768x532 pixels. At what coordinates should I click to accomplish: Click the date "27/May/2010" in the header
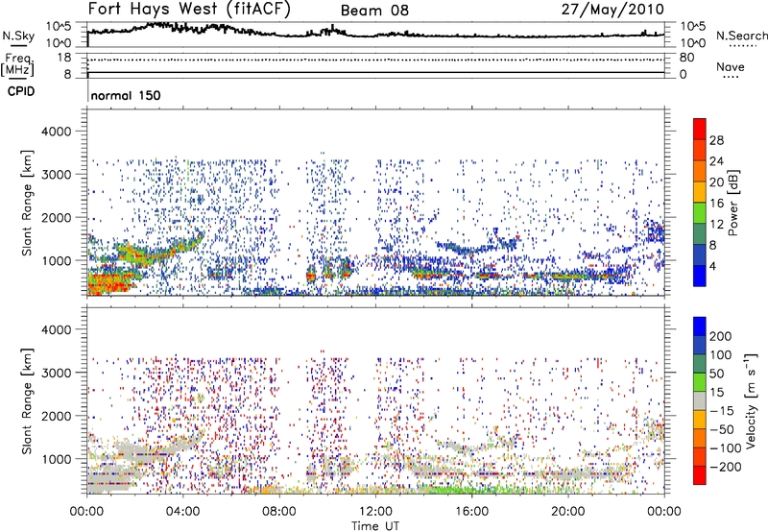[x=612, y=10]
